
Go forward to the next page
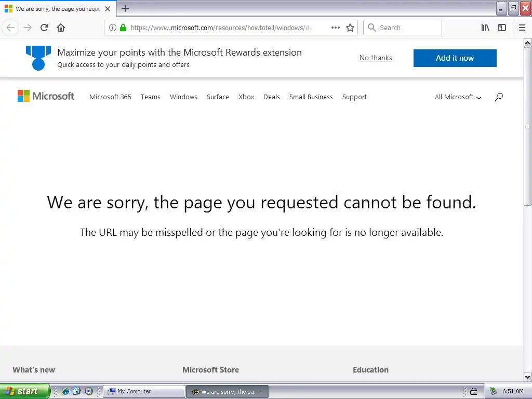click(x=28, y=28)
